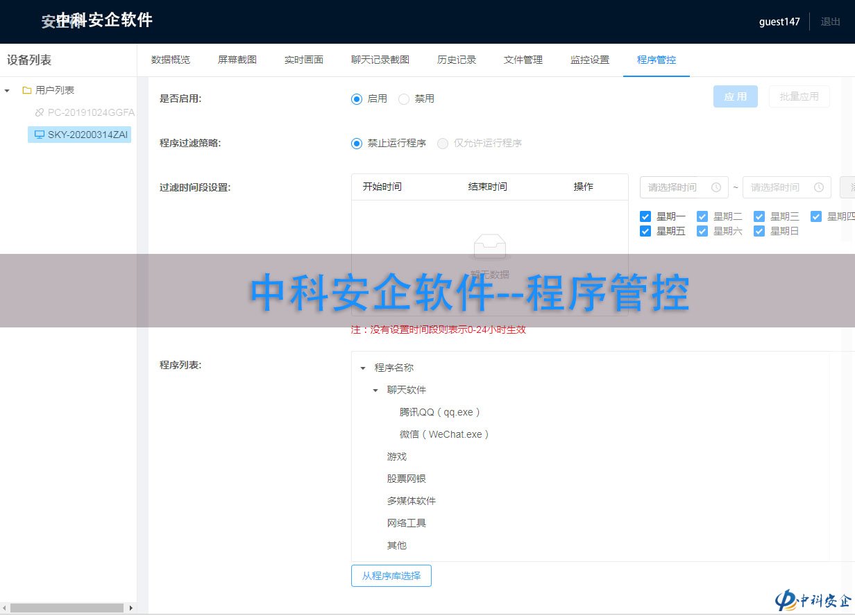Screen dimensions: 855x616
Task: Collapse the 程序名称 tree root
Action: pos(363,368)
